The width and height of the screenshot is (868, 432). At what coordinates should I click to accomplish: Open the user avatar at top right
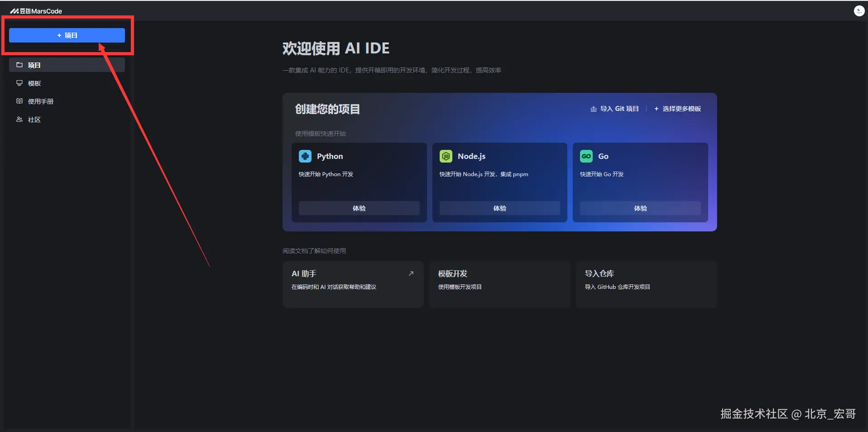click(x=859, y=11)
